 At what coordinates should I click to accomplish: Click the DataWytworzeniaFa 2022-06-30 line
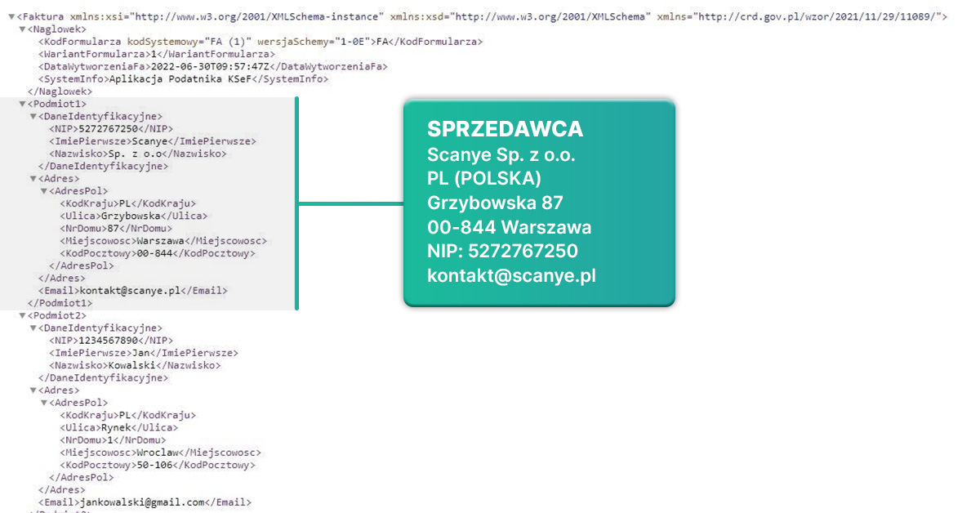coord(212,66)
